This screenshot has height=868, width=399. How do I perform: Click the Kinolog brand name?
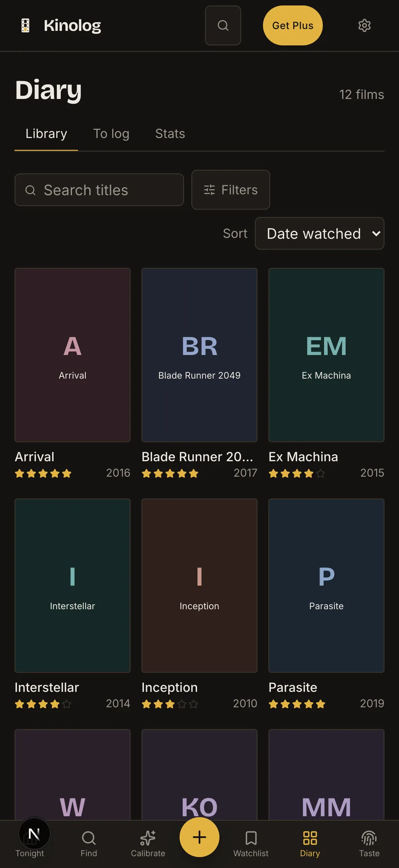click(73, 25)
